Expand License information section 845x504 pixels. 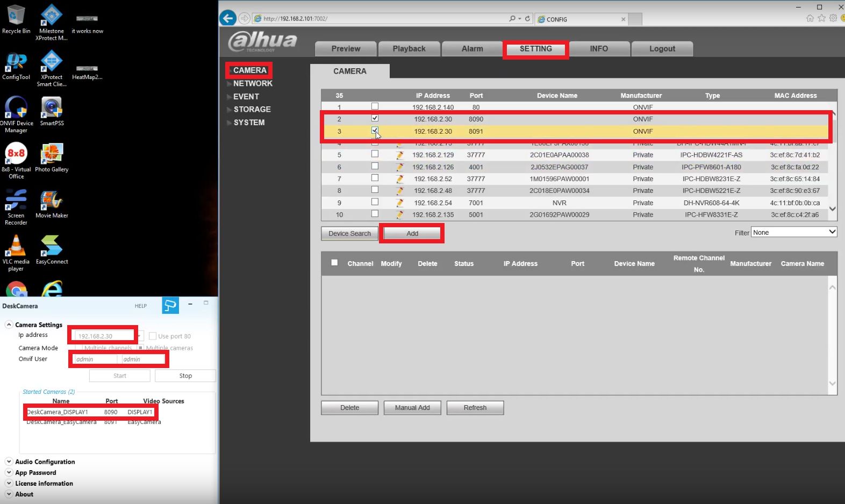point(9,483)
